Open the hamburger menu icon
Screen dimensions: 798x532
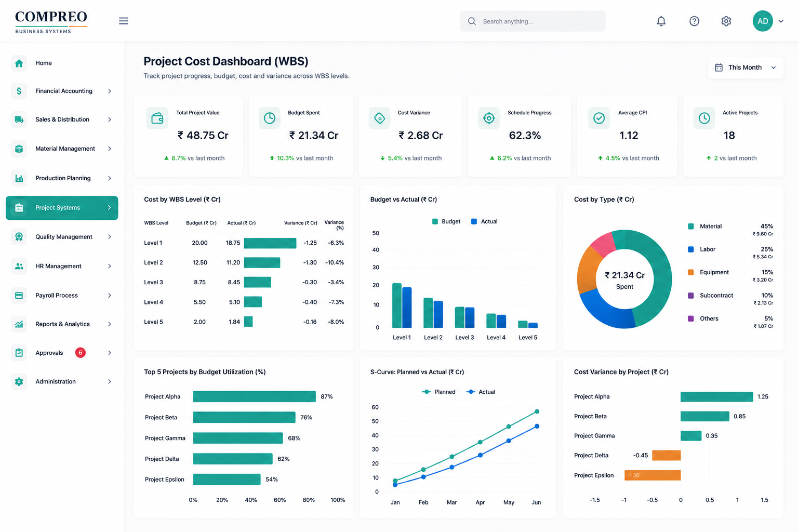(123, 21)
